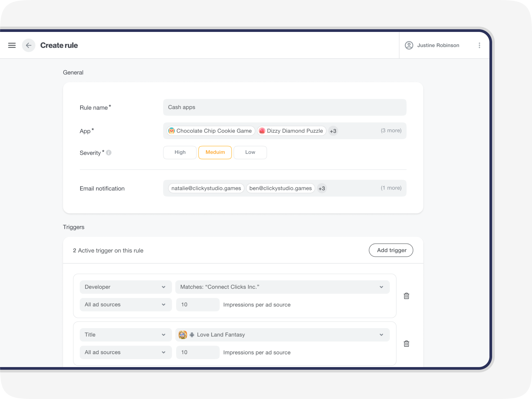Delete the Developer trigger with trash icon
This screenshot has height=399, width=532.
pyautogui.click(x=406, y=296)
